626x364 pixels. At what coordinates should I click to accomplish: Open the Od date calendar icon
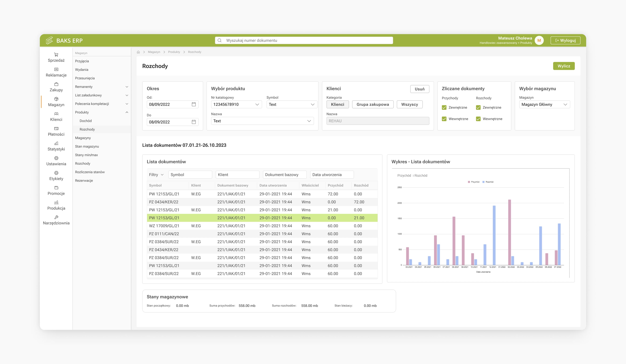click(x=194, y=104)
